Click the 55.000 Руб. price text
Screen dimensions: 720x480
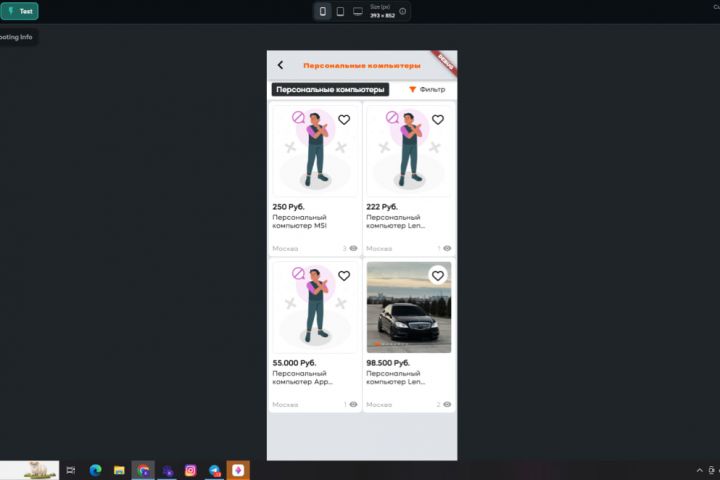[294, 363]
